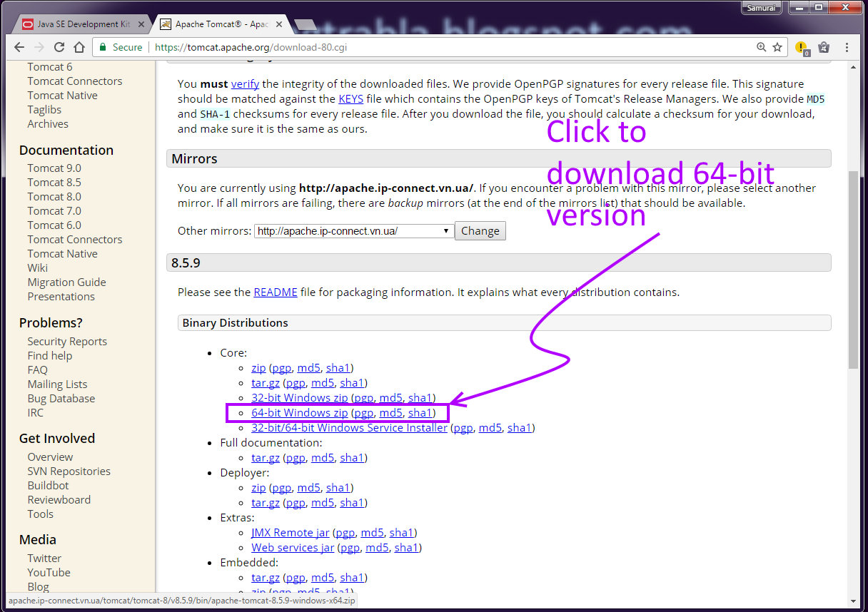Open the KEYS file link
868x612 pixels.
[351, 99]
